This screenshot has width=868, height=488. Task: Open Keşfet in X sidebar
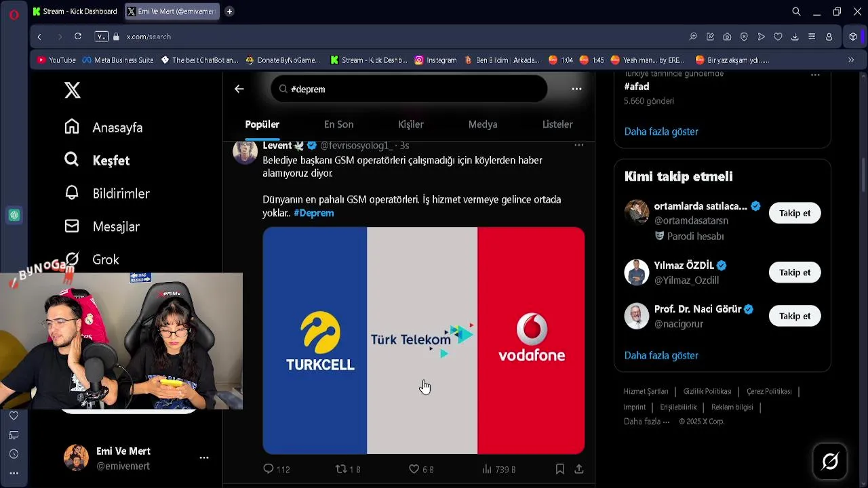pos(97,161)
